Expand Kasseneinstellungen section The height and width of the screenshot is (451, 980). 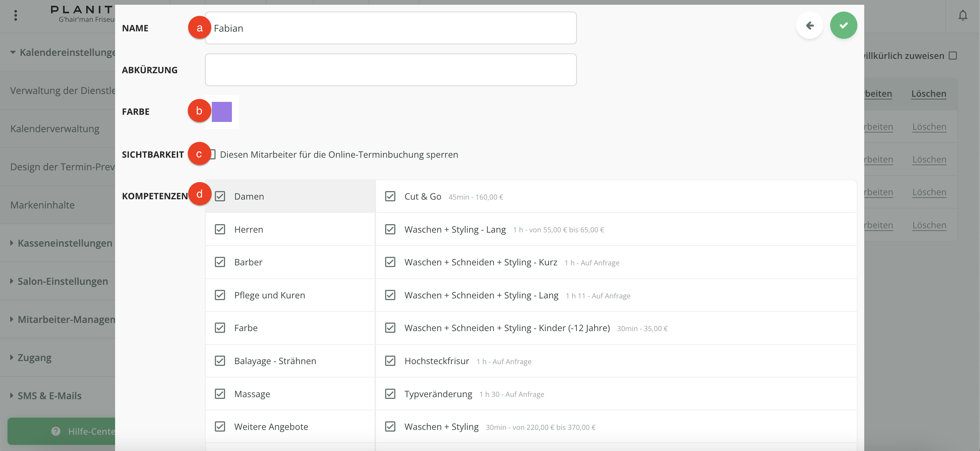[65, 243]
